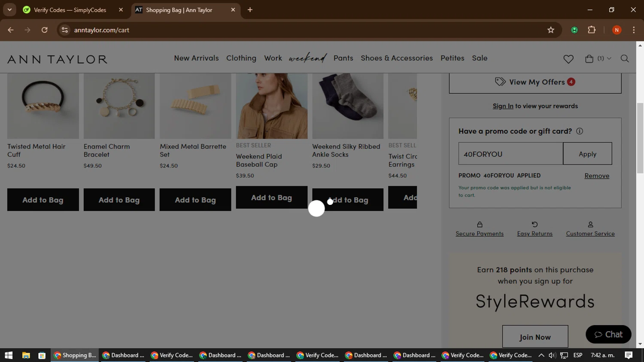The width and height of the screenshot is (644, 362).
Task: Click the offers tag icon
Action: (500, 82)
